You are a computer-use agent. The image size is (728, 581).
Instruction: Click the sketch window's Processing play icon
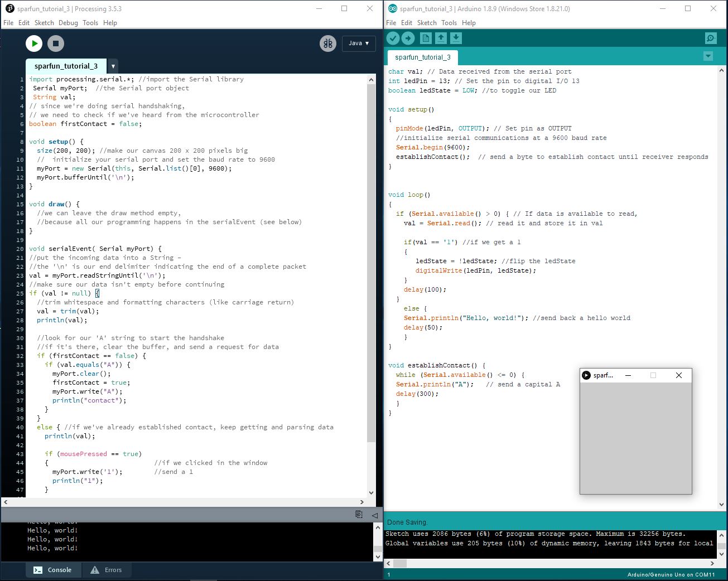(x=586, y=375)
